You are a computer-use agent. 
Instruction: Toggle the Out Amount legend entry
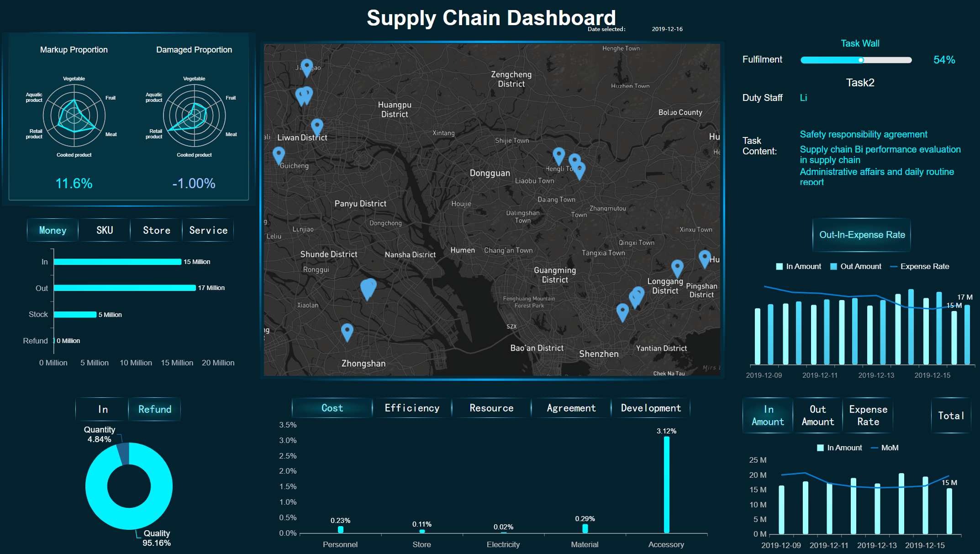pos(855,266)
